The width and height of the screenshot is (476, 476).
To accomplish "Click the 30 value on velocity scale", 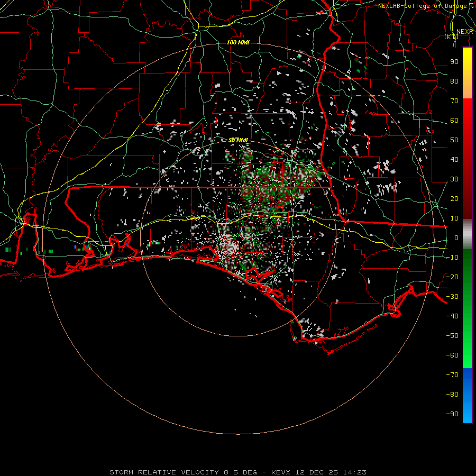I will [454, 179].
